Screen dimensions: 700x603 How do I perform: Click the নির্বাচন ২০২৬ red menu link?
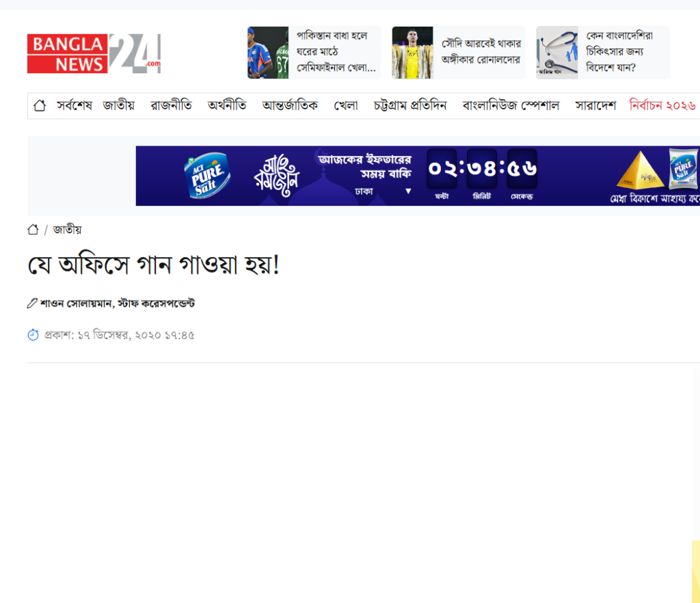[x=662, y=105]
